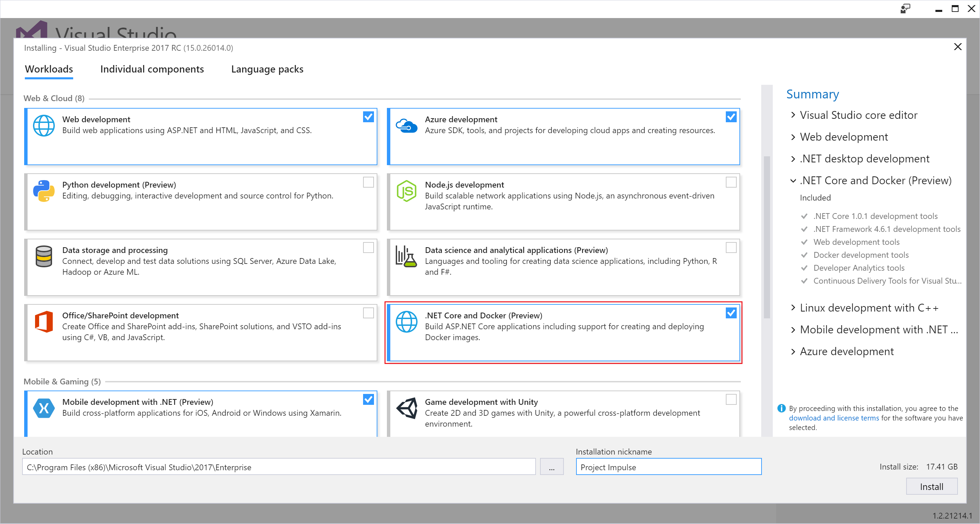
Task: Click the .NET Core and Docker globe icon
Action: pos(406,321)
